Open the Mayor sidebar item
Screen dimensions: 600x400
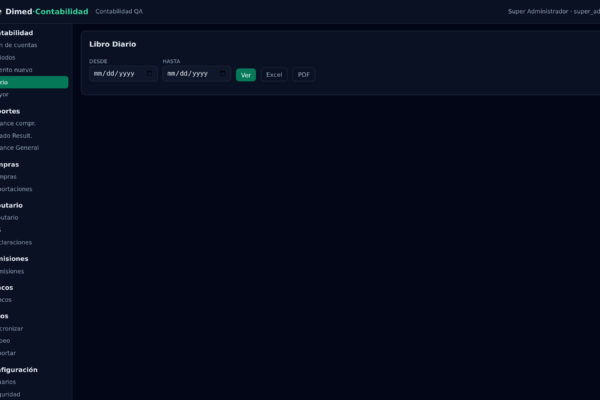5,95
